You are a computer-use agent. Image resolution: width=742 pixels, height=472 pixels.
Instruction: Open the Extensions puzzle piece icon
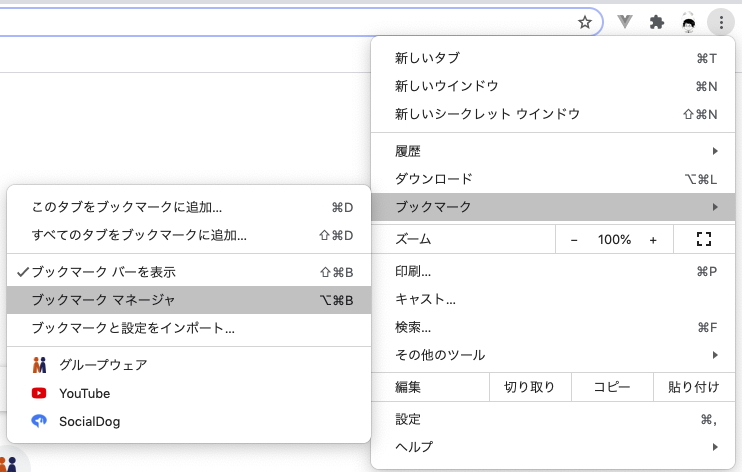click(656, 22)
